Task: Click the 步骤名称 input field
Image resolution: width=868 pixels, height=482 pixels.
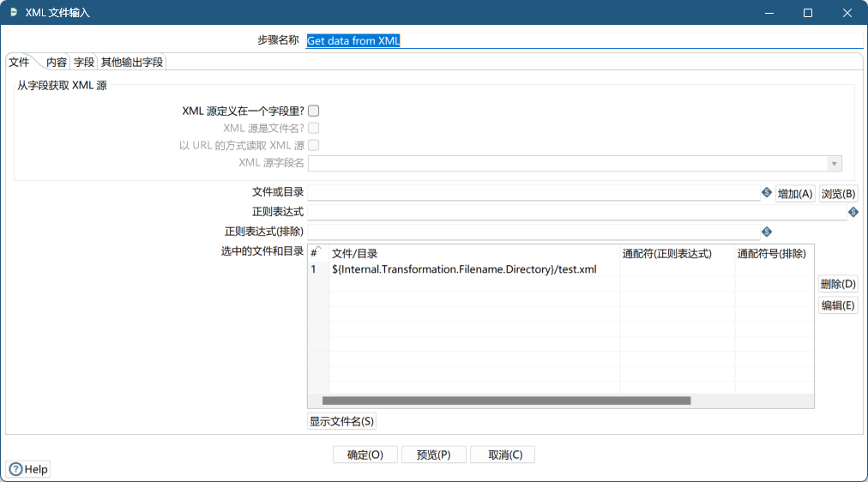Action: [583, 40]
